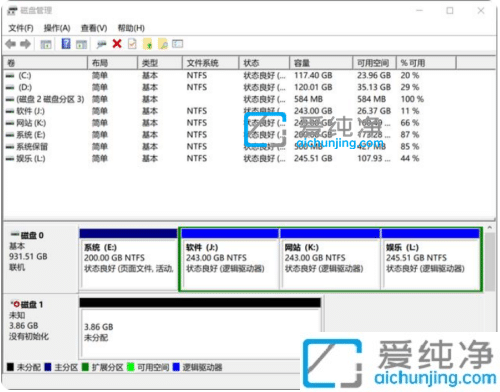Open the 文件(F) menu
The height and width of the screenshot is (392, 500).
(x=21, y=28)
